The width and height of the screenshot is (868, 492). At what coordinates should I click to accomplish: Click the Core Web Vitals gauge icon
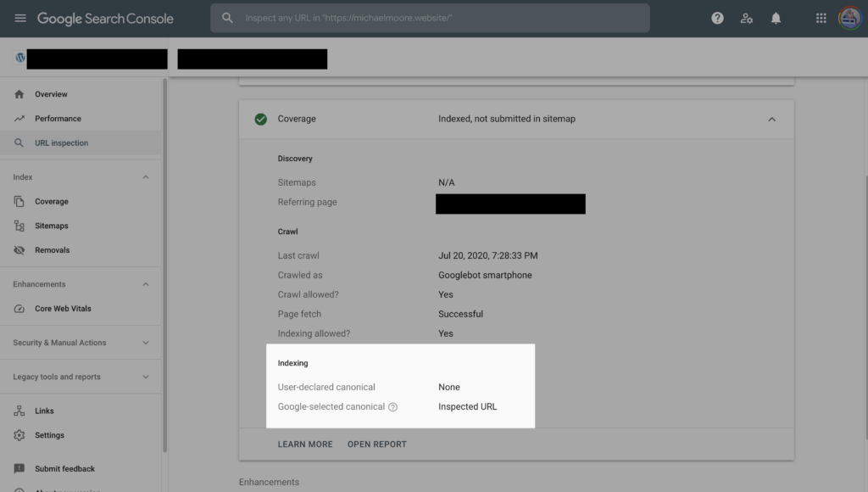coord(19,309)
